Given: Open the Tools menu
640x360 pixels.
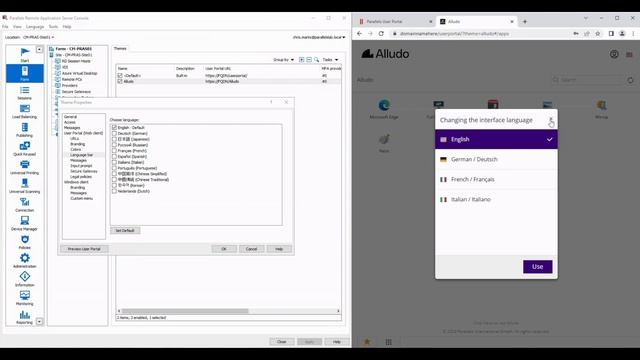Looking at the screenshot, I should (x=53, y=27).
